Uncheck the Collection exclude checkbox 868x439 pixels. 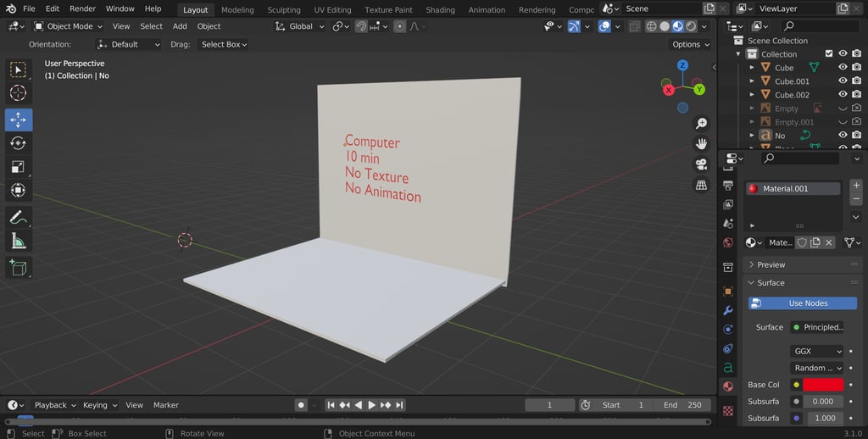tap(829, 54)
